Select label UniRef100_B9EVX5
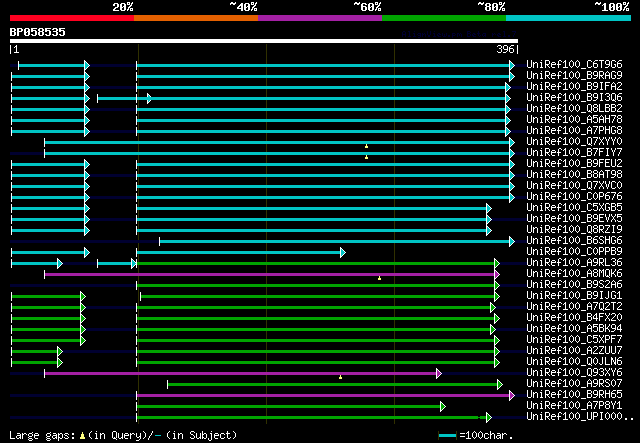Viewport: 640px width, 443px height. [x=574, y=219]
